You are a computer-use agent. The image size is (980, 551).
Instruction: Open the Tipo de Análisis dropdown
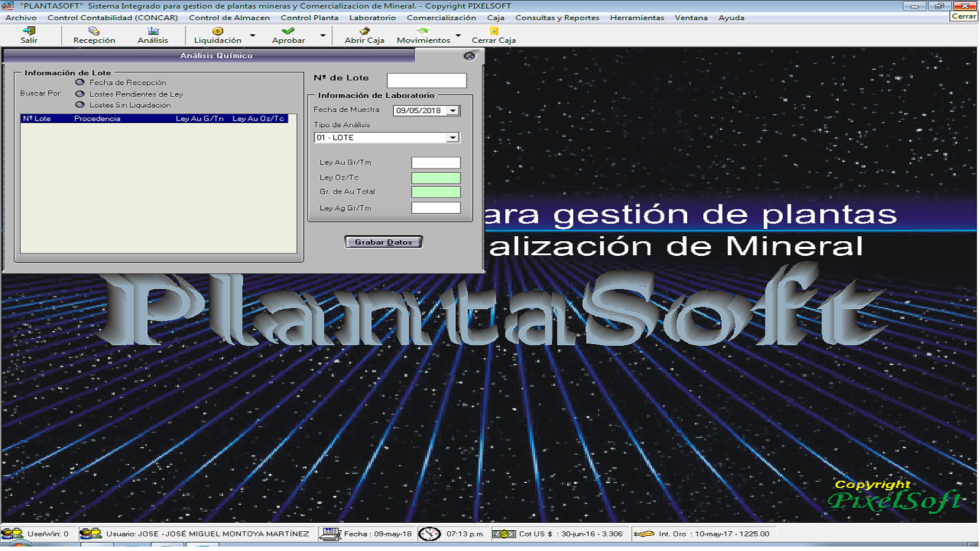click(x=453, y=138)
